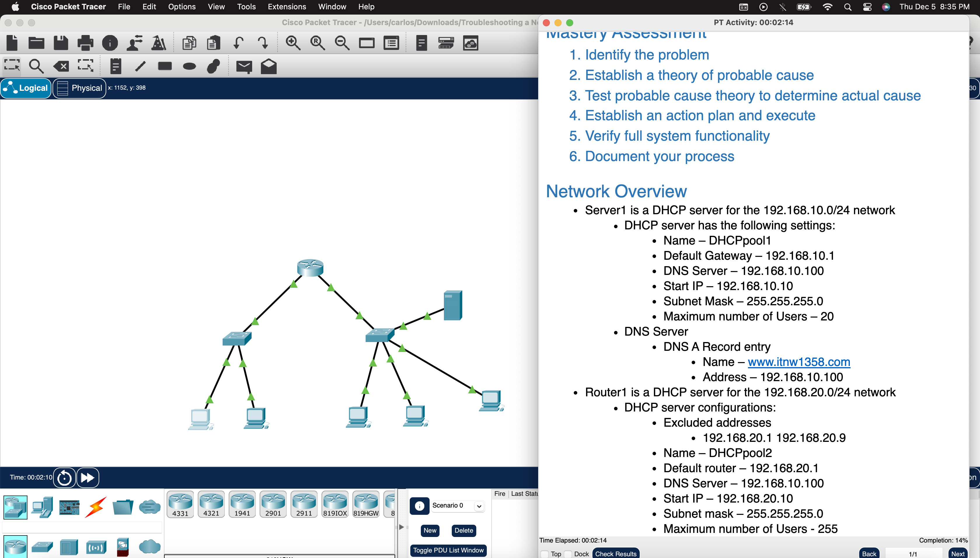Expand the PDU list panel arrow
Image resolution: width=980 pixels, height=558 pixels.
click(x=401, y=527)
